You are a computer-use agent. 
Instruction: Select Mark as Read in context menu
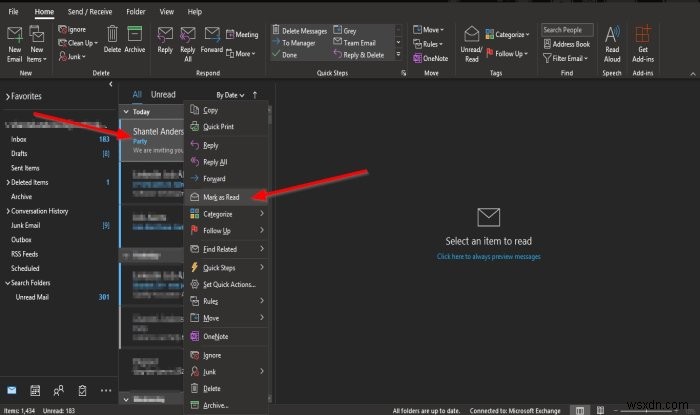(222, 197)
